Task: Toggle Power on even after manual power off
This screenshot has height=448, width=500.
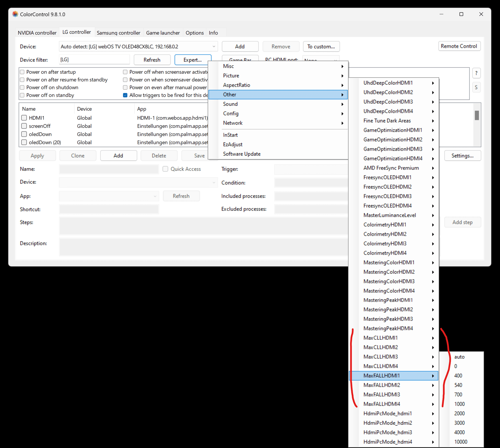Action: click(125, 87)
